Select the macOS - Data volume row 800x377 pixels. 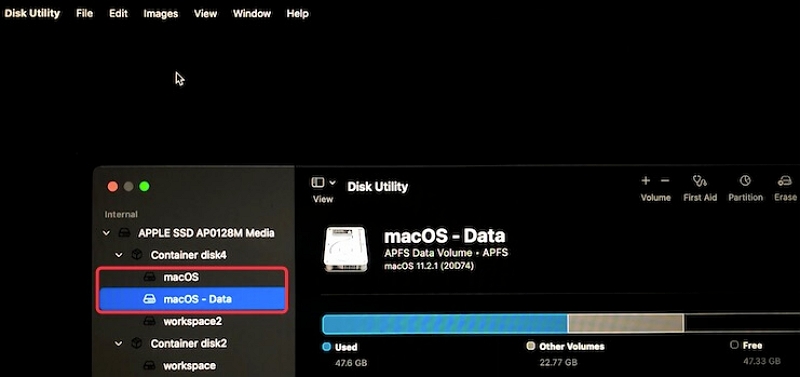pyautogui.click(x=193, y=299)
